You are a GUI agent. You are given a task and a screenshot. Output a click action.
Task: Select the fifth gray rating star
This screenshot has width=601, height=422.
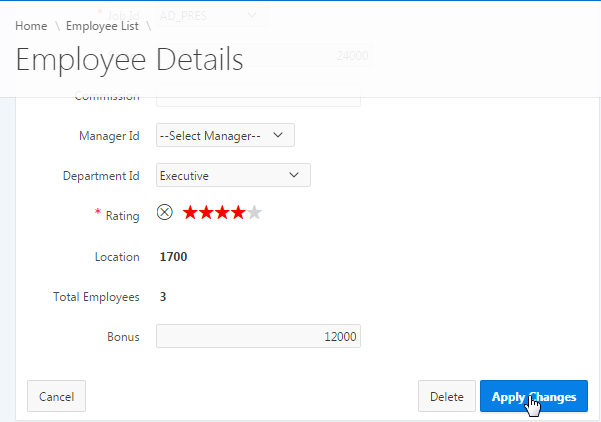click(254, 212)
